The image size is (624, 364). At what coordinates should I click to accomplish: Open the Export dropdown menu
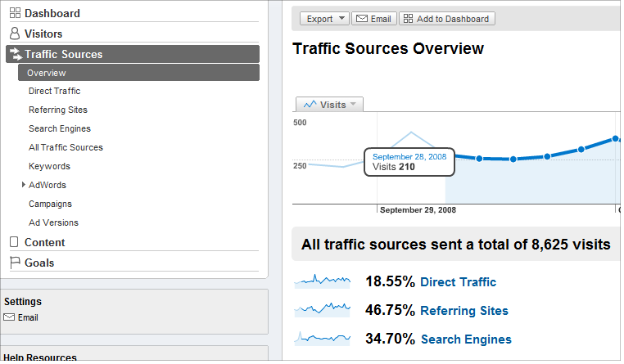pyautogui.click(x=324, y=19)
